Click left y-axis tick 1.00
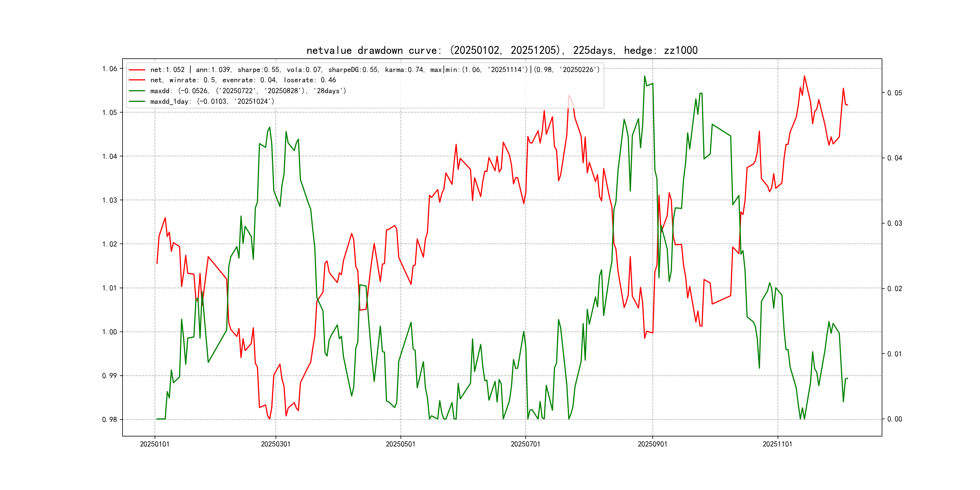 click(109, 332)
